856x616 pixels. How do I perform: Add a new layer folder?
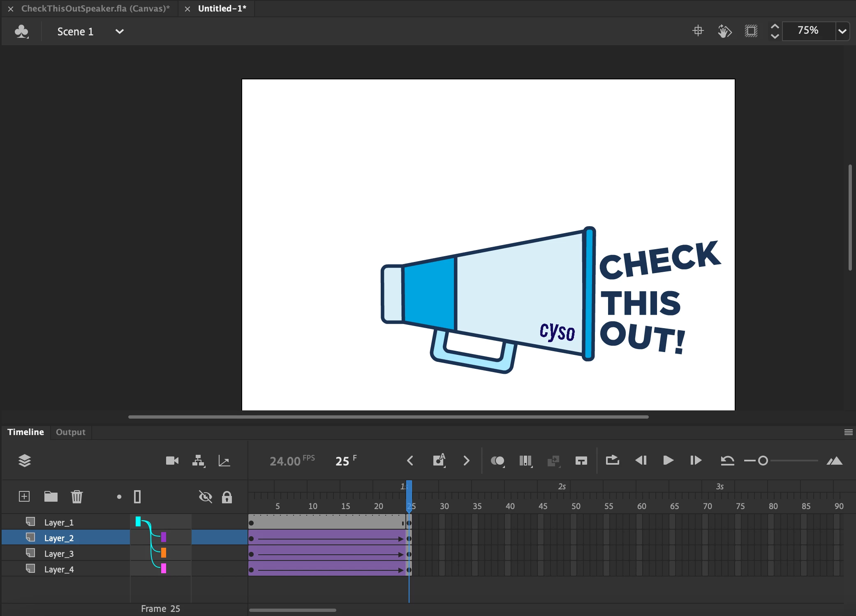click(51, 496)
